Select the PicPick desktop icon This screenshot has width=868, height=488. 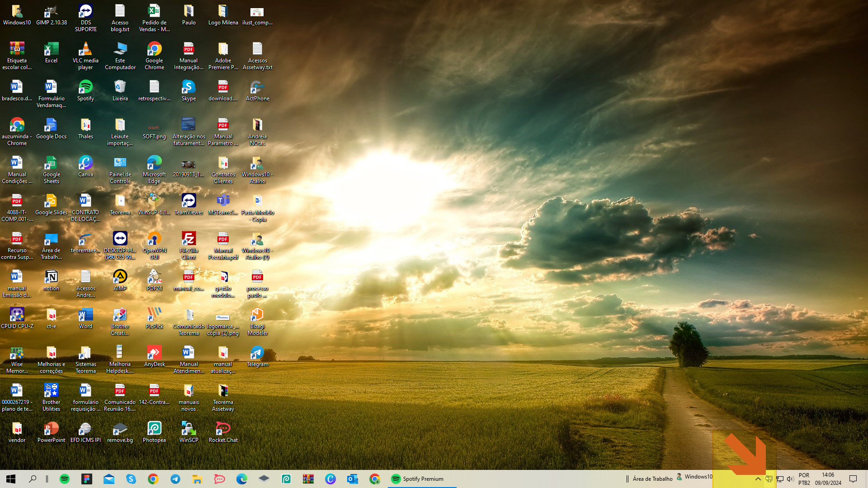(154, 319)
